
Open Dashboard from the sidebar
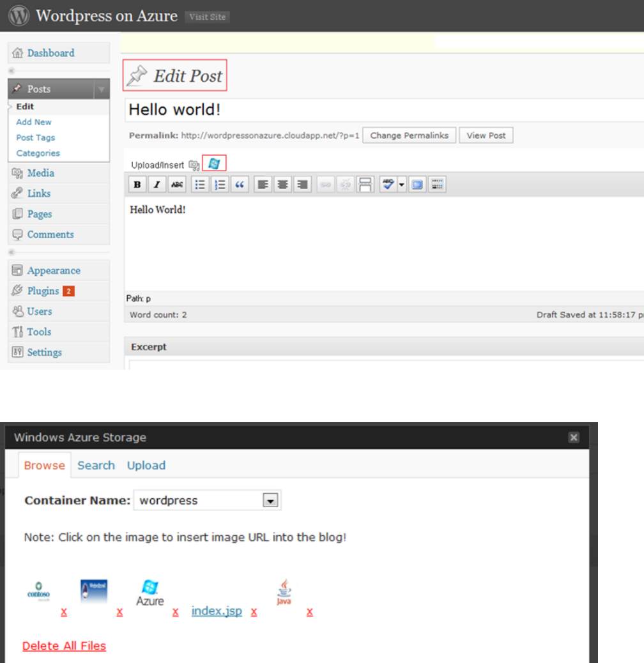click(x=59, y=53)
